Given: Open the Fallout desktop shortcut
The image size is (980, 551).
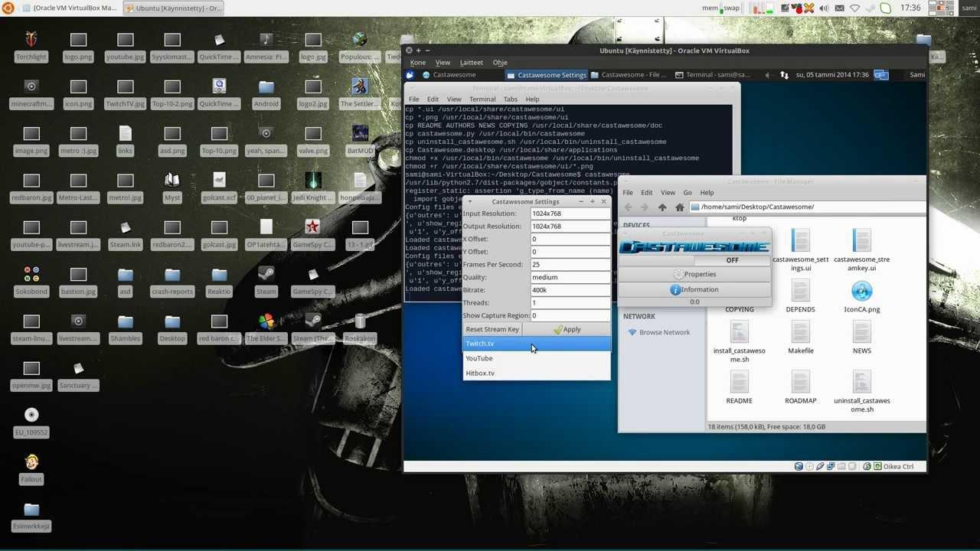Looking at the screenshot, I should pyautogui.click(x=31, y=462).
